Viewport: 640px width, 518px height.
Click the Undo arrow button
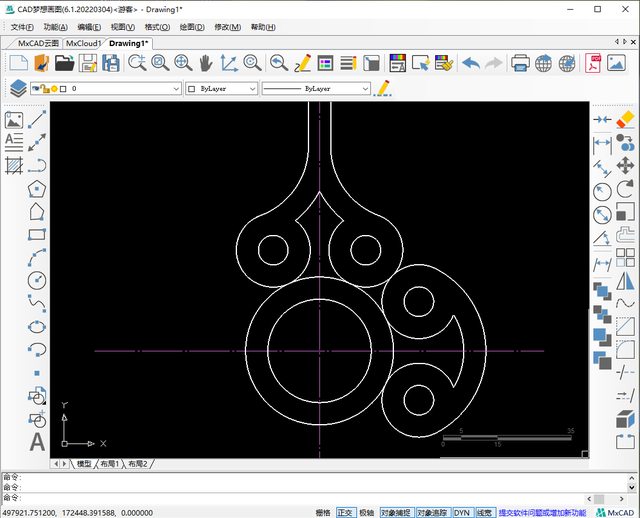coord(470,63)
